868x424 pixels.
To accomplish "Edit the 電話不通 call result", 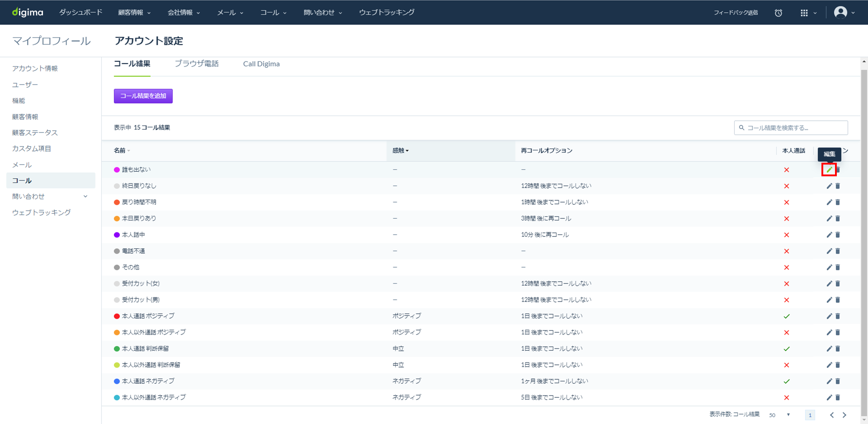I will [x=829, y=251].
